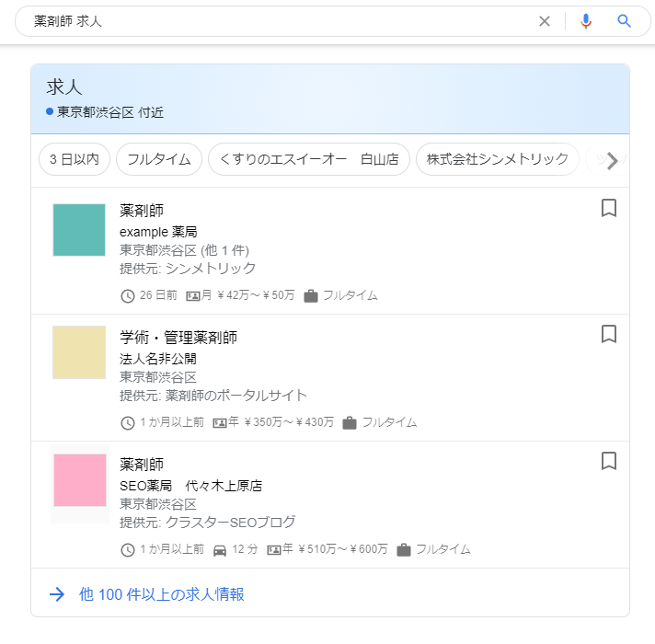
Task: Filter by くすりのエスイーオー 白山店
Action: point(309,159)
